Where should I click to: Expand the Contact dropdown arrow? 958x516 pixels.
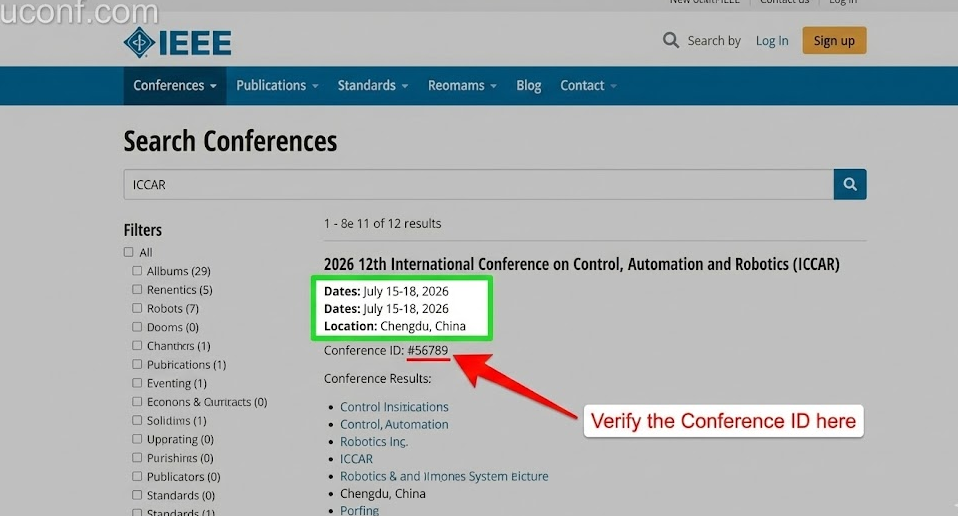(x=613, y=86)
